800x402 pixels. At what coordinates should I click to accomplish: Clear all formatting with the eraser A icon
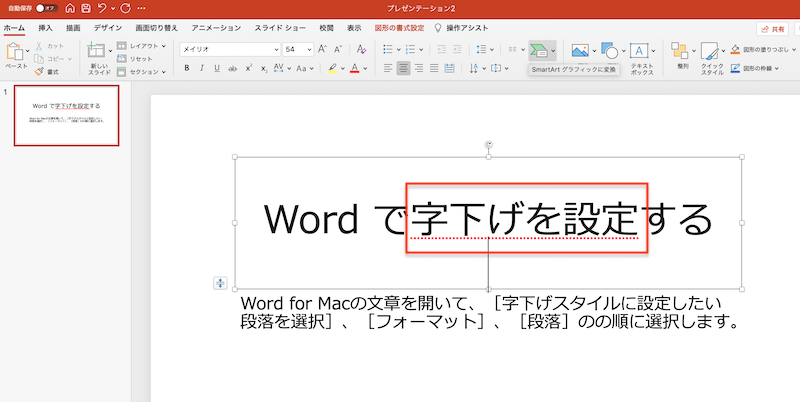(x=361, y=49)
